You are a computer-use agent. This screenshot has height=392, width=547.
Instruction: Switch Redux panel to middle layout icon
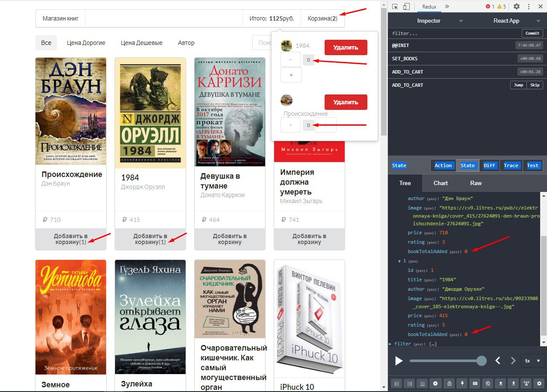click(x=409, y=383)
